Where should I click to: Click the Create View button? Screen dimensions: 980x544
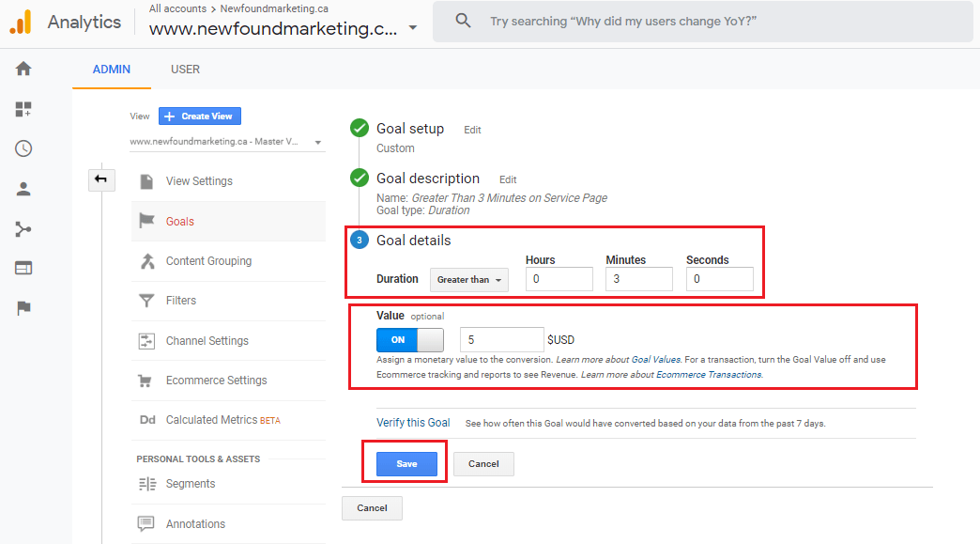click(x=200, y=117)
